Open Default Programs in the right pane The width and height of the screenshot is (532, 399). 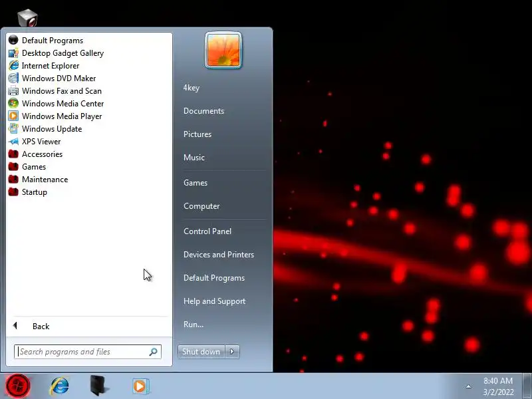coord(214,278)
